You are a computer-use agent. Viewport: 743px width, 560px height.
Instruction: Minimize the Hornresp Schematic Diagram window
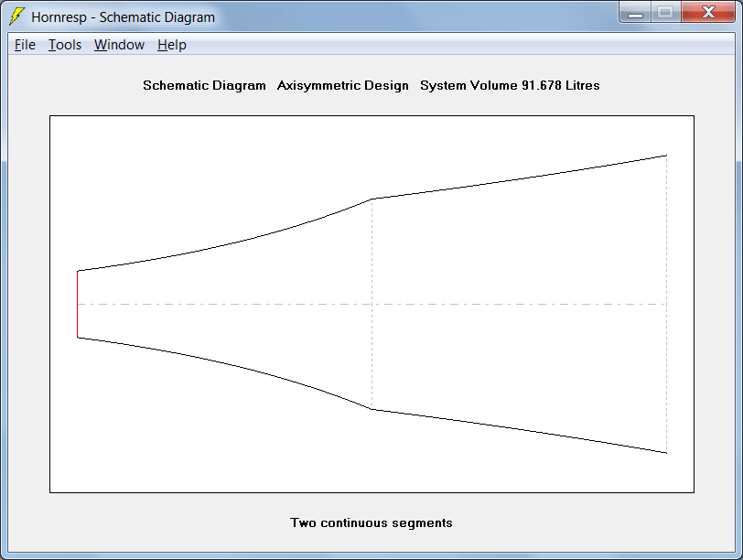[635, 12]
